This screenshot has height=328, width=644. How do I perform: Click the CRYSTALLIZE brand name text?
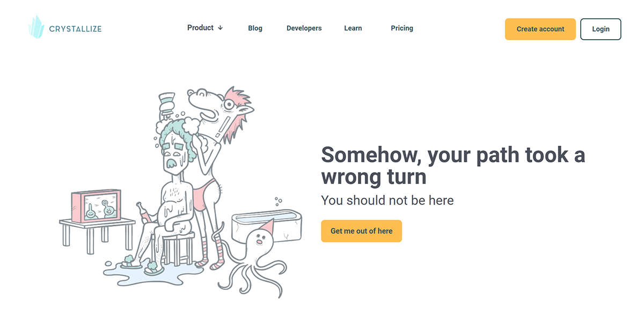point(75,28)
